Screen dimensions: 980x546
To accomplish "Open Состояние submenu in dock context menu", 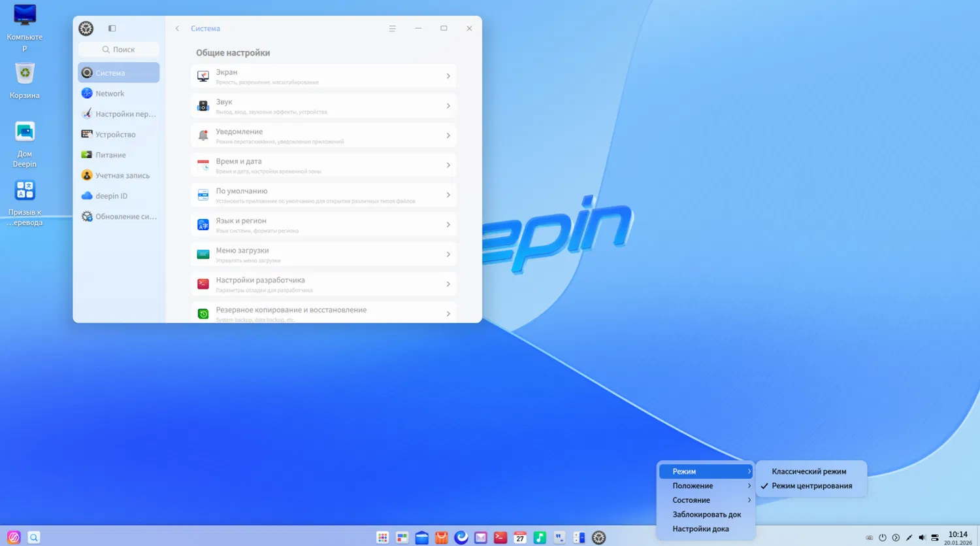I will 706,500.
